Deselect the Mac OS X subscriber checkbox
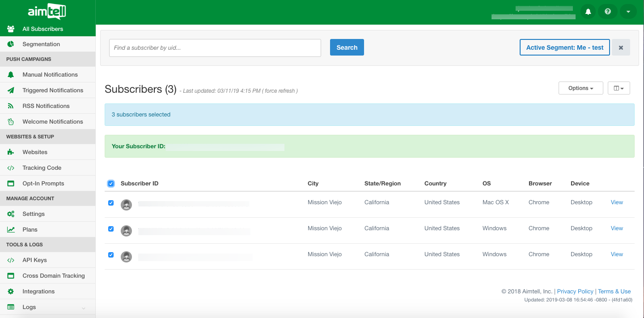Image resolution: width=644 pixels, height=318 pixels. (111, 203)
